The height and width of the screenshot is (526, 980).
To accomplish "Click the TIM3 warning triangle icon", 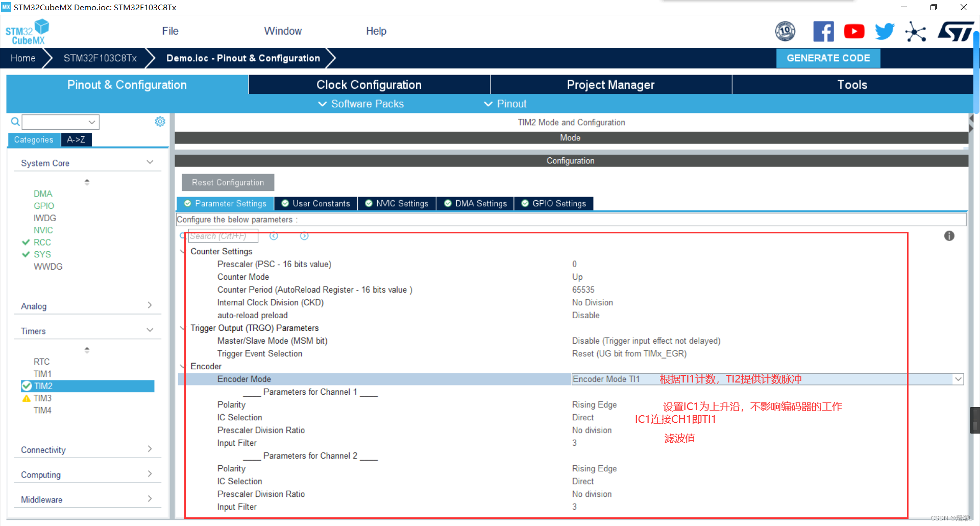I will (27, 398).
